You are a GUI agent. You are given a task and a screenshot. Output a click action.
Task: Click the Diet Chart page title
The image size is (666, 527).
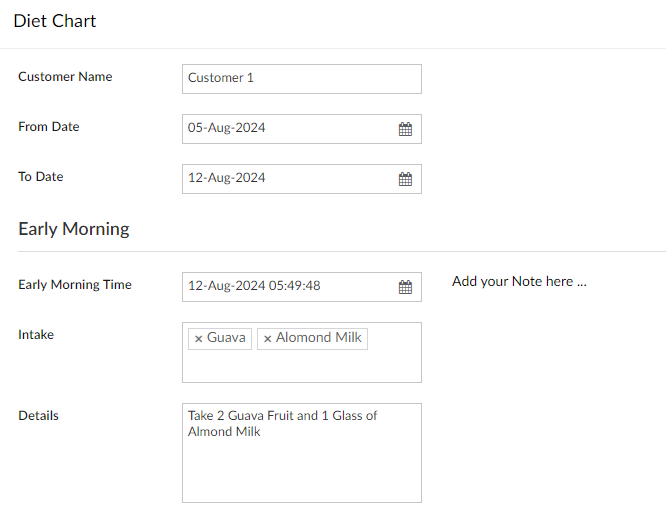tap(55, 21)
